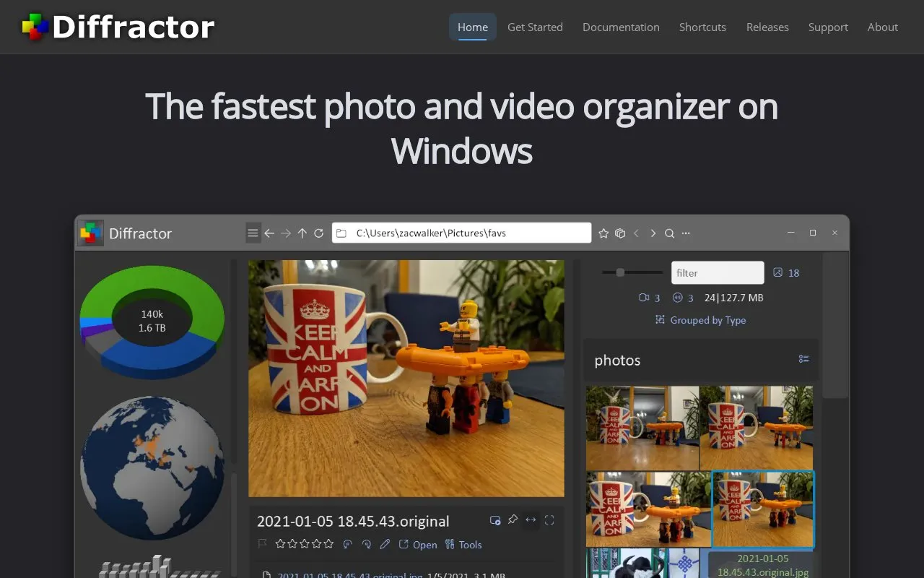Screen dimensions: 924x578
Task: Click the 24|127.7 MB total text
Action: (x=733, y=298)
